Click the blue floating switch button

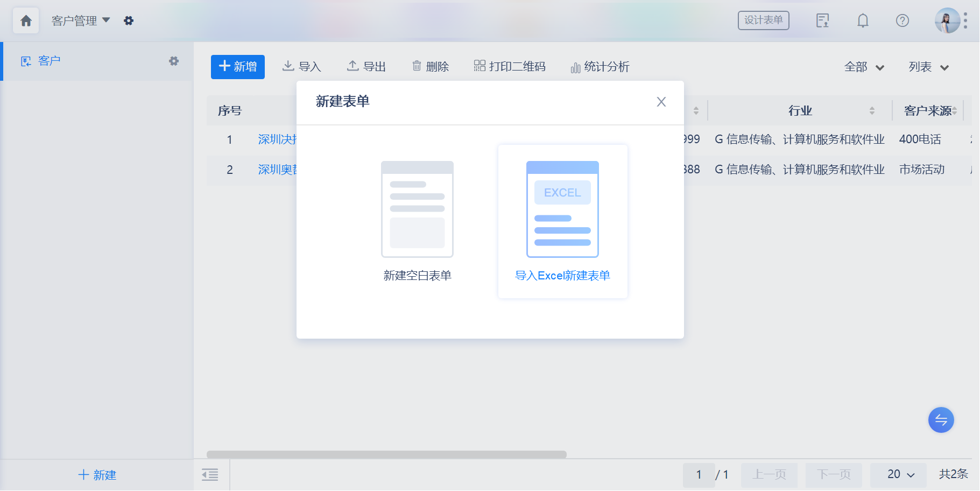941,420
